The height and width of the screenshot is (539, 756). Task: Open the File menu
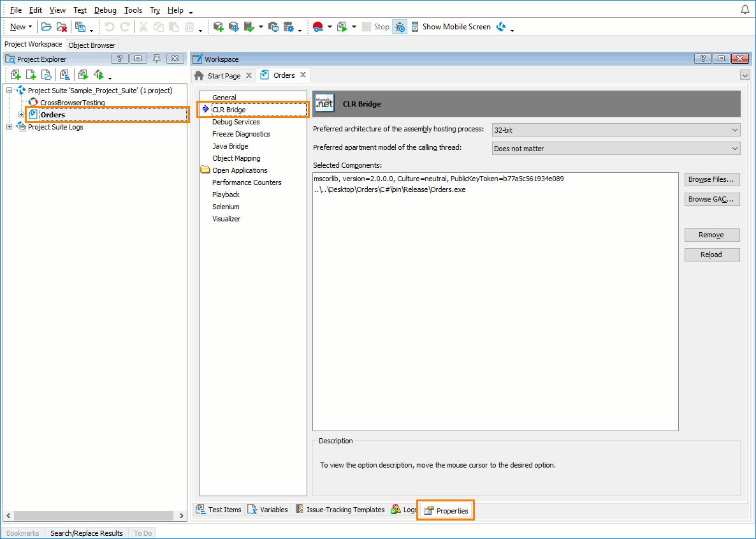coord(16,10)
